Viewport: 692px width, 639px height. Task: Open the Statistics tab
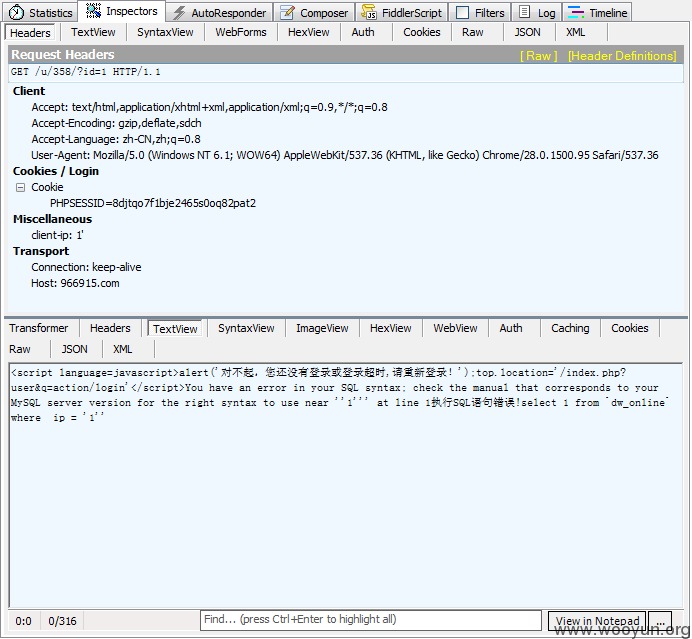(x=41, y=13)
